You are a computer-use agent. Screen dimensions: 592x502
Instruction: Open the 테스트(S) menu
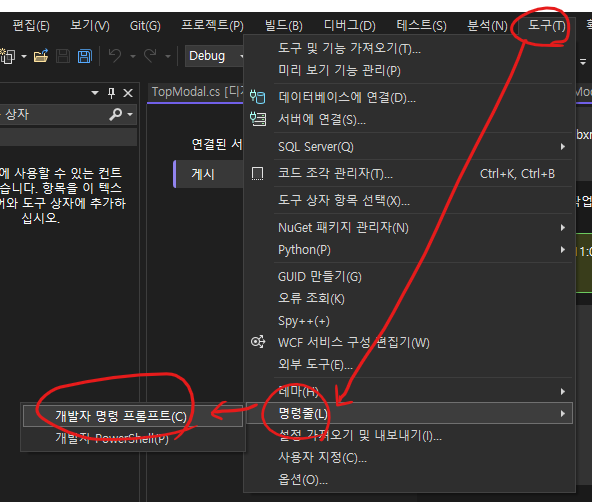point(421,26)
